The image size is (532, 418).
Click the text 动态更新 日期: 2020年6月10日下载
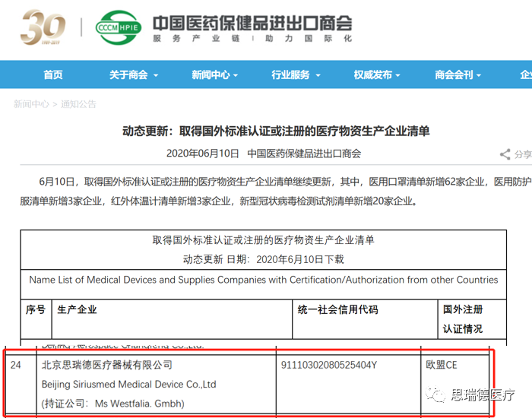tap(263, 259)
